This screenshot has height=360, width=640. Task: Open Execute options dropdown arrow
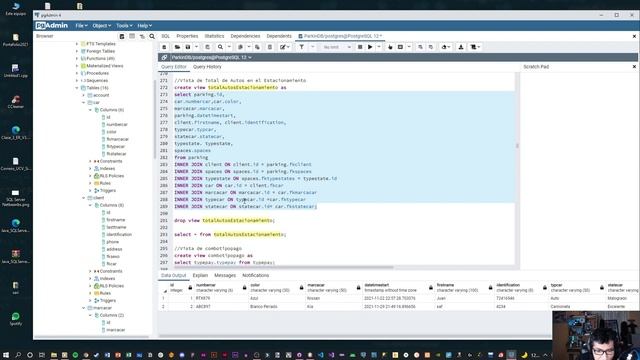pos(379,47)
